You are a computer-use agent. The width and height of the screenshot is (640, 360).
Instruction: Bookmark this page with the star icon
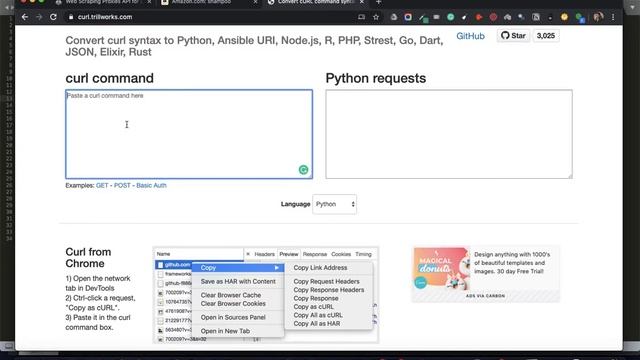[x=376, y=17]
